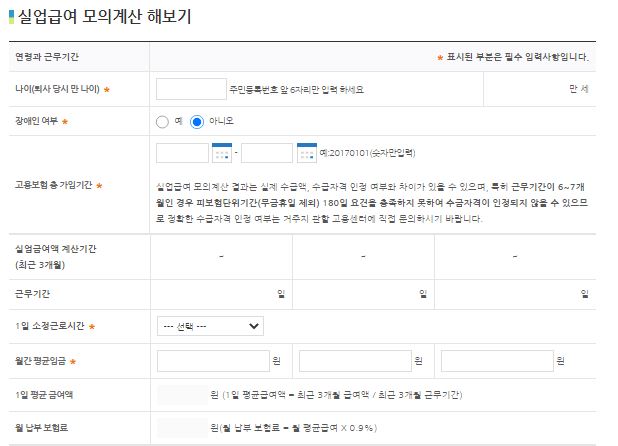Click the '연령과 근무기간' section label
Screen dimensions: 618x446
(x=47, y=57)
